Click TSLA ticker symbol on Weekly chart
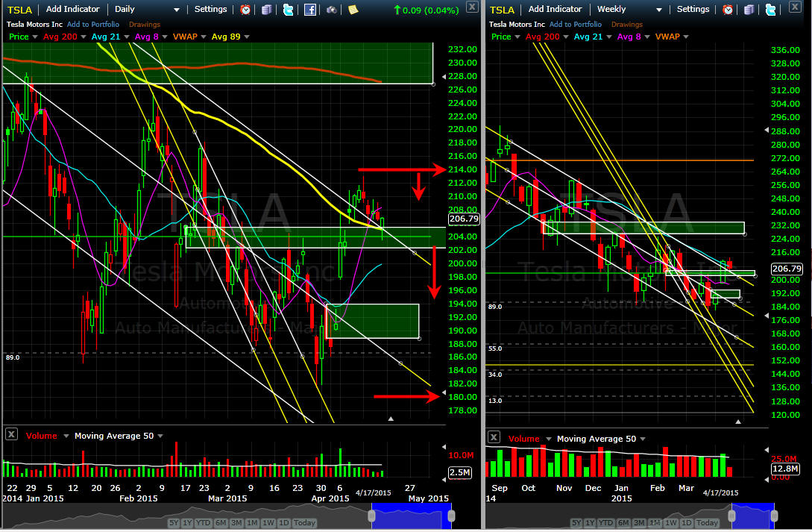The width and height of the screenshot is (812, 532). pyautogui.click(x=502, y=10)
